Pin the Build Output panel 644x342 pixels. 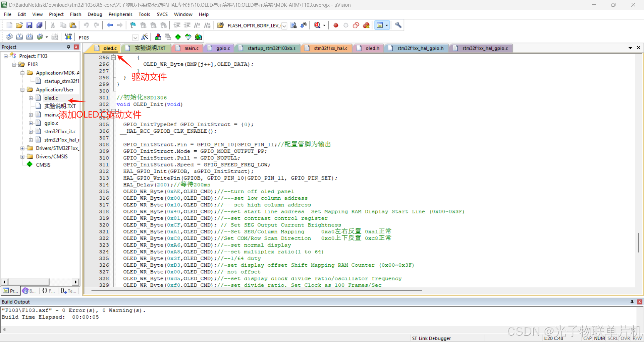tap(632, 302)
